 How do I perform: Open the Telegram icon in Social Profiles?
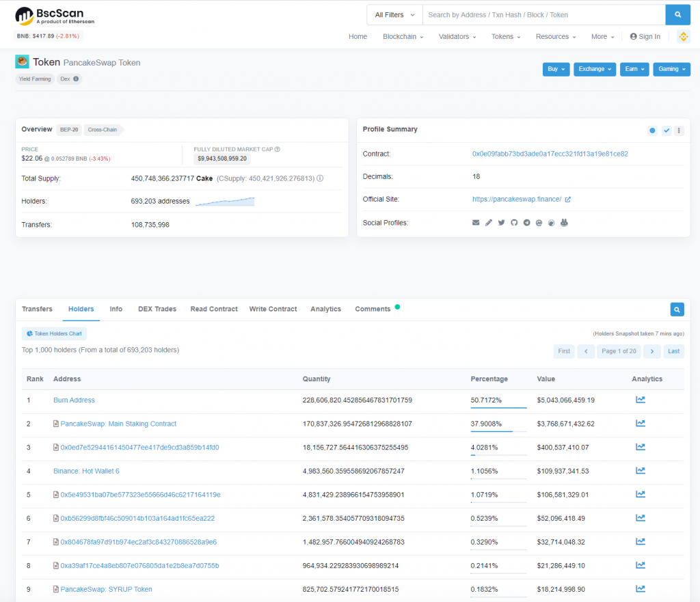click(x=526, y=223)
